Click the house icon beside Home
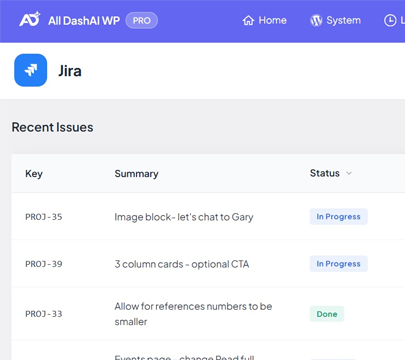 248,21
